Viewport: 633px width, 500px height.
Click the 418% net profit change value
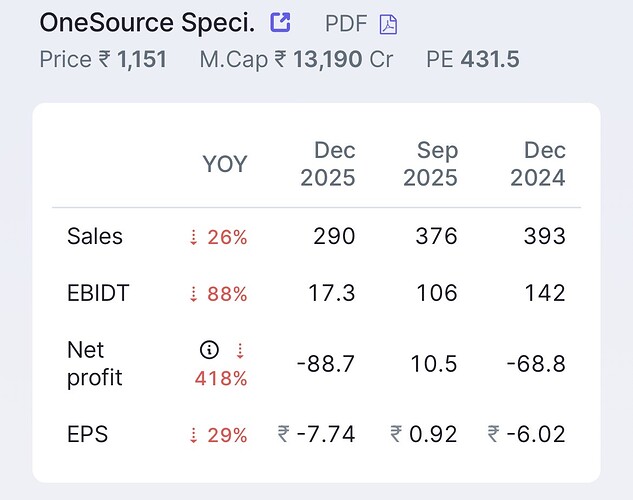point(220,379)
